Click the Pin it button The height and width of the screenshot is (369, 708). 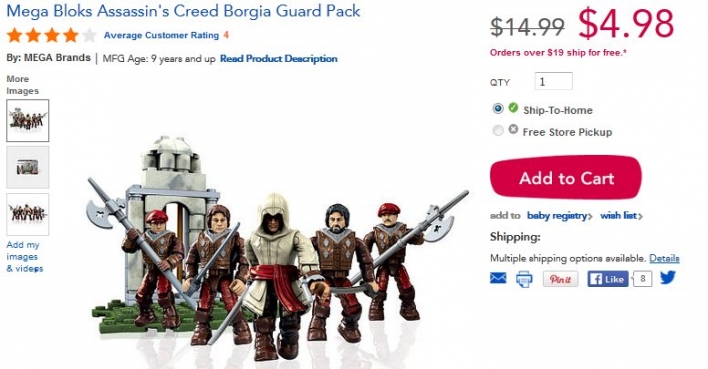point(560,279)
